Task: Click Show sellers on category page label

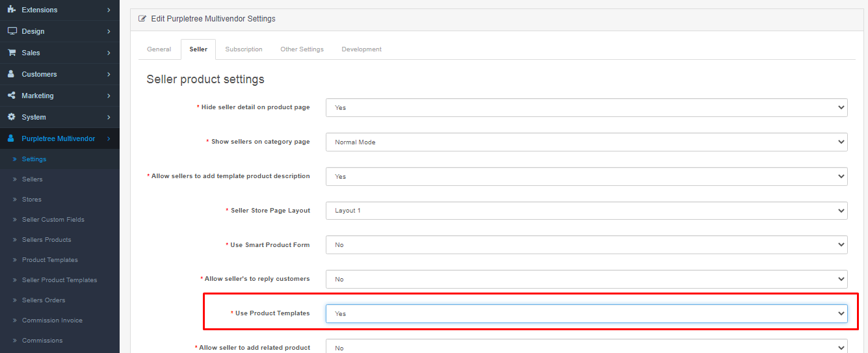Action: [x=261, y=142]
